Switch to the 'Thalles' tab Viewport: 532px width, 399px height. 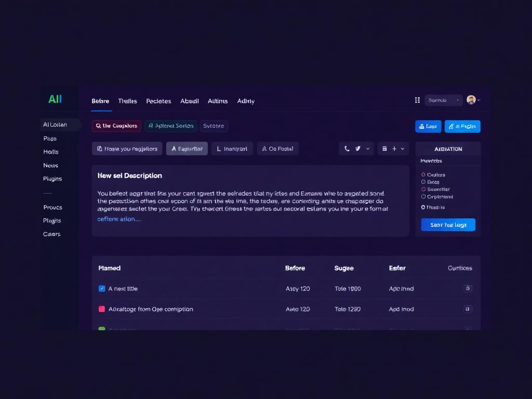[127, 101]
